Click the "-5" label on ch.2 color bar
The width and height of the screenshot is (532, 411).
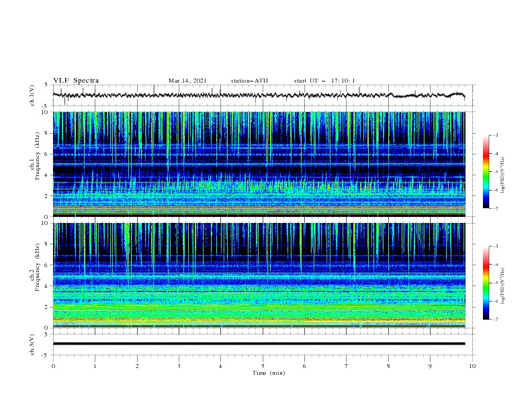(496, 283)
